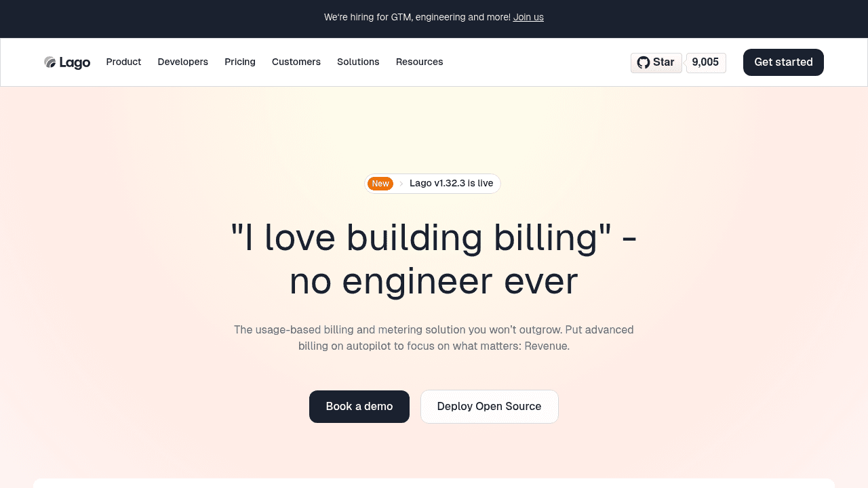Screen dimensions: 868x488
Task: Click the "I love building billing" headline
Action: point(434,260)
